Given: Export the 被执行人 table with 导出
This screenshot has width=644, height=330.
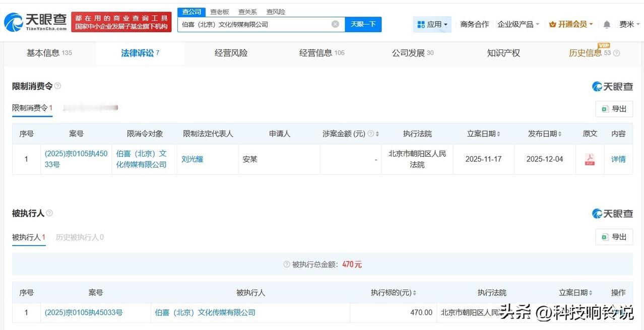Looking at the screenshot, I should [614, 237].
